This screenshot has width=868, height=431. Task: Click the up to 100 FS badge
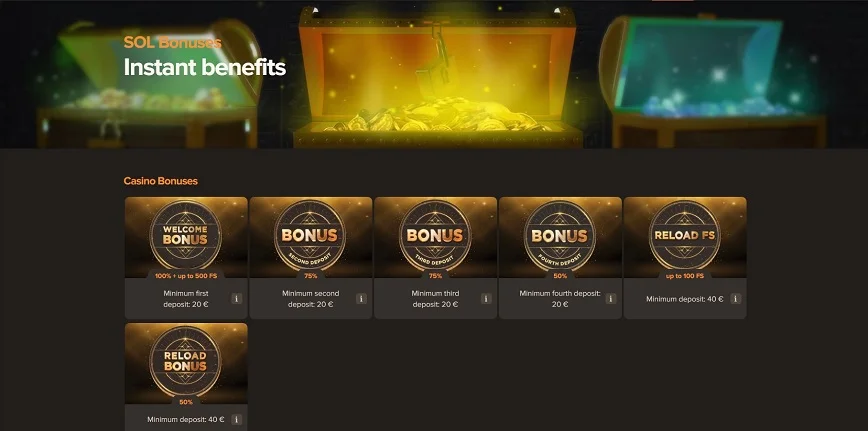coord(685,276)
